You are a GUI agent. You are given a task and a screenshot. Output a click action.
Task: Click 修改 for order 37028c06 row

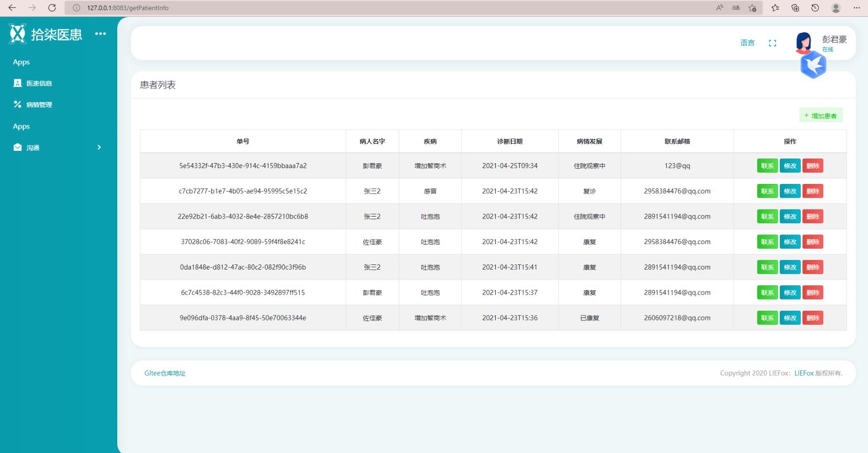(x=790, y=242)
